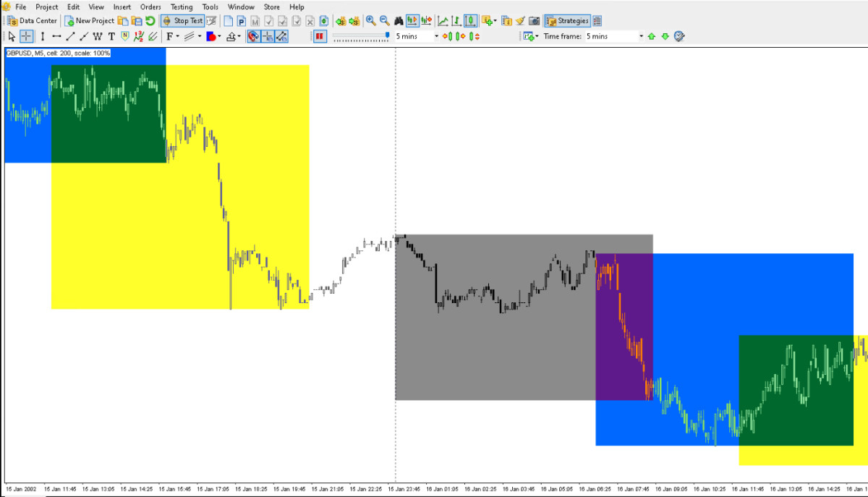Select the trend line tool
Viewport: 868px width, 497px height.
click(x=70, y=36)
